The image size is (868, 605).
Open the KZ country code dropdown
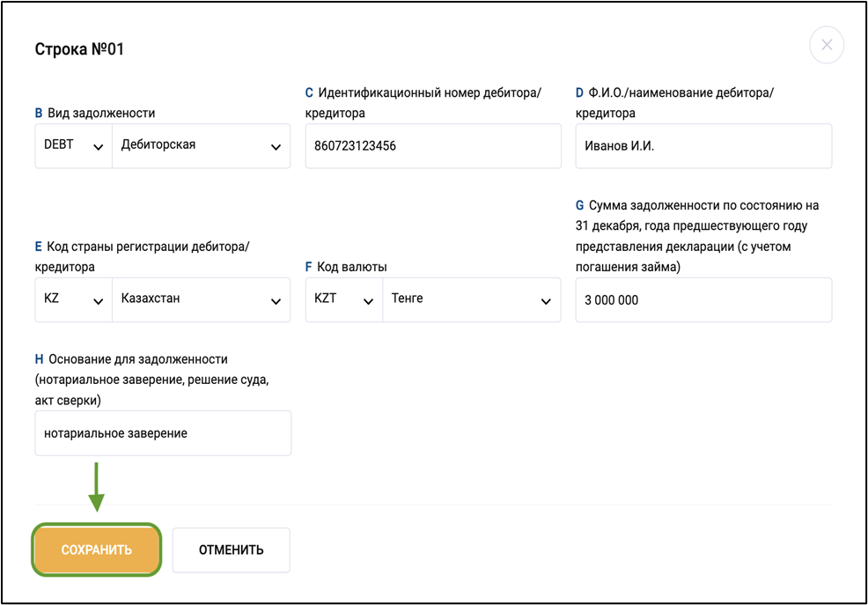click(74, 299)
